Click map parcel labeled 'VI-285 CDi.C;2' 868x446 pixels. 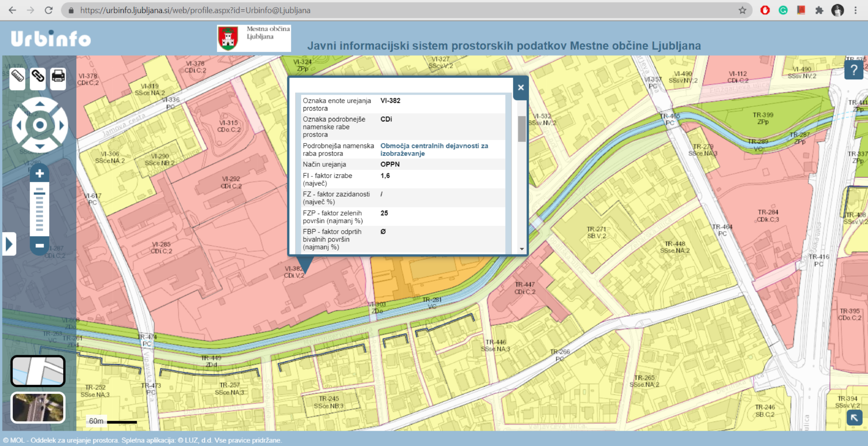click(x=161, y=248)
